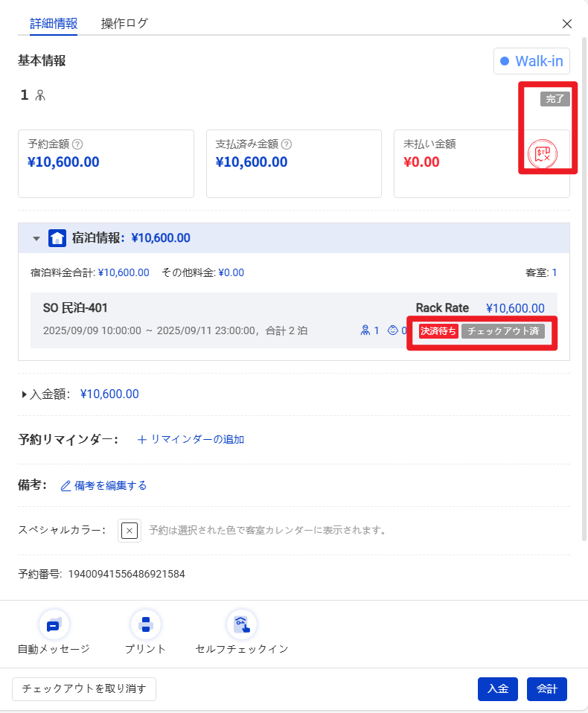Add a reminder via リマインダーの追加

pos(191,439)
